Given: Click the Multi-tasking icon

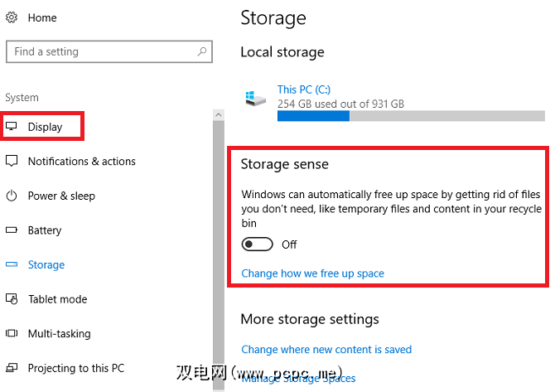Looking at the screenshot, I should pos(12,334).
